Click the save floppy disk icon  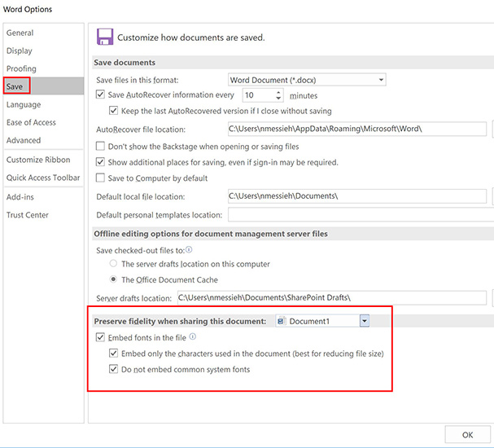[104, 37]
